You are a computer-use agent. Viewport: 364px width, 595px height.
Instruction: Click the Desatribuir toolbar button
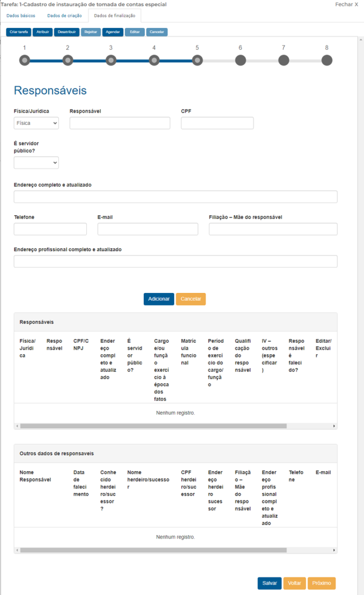point(67,32)
